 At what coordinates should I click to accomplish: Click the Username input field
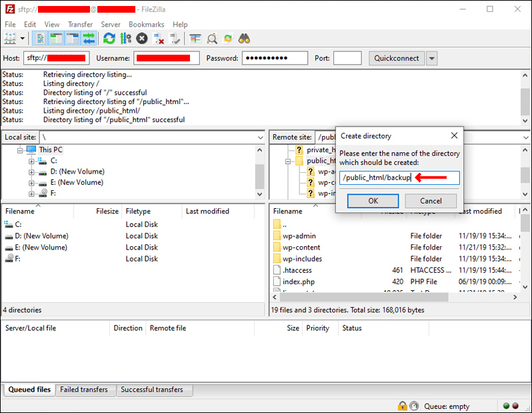click(x=167, y=58)
